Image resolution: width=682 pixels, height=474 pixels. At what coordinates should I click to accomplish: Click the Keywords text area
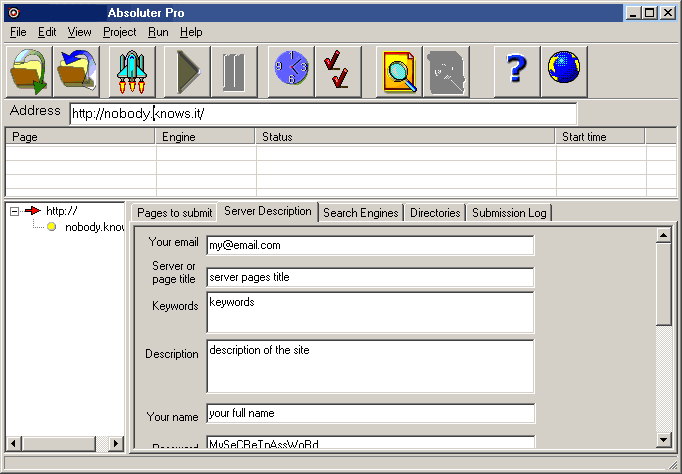370,312
